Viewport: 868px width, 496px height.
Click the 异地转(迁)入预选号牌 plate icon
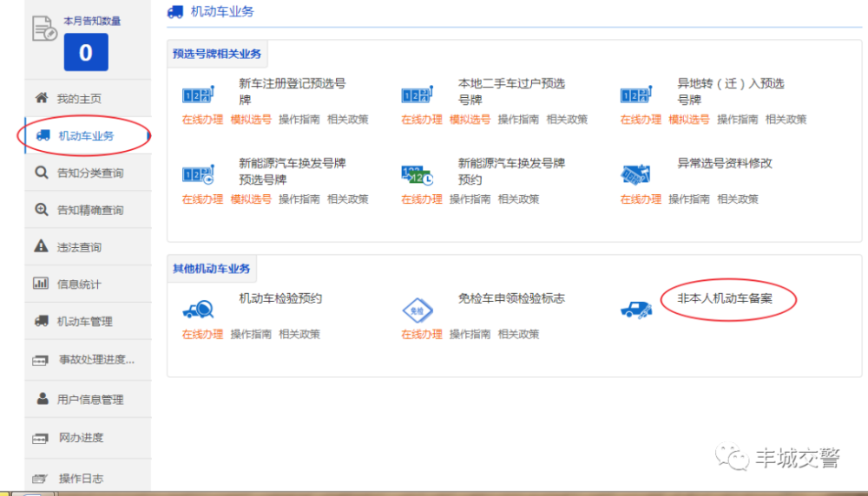(636, 95)
